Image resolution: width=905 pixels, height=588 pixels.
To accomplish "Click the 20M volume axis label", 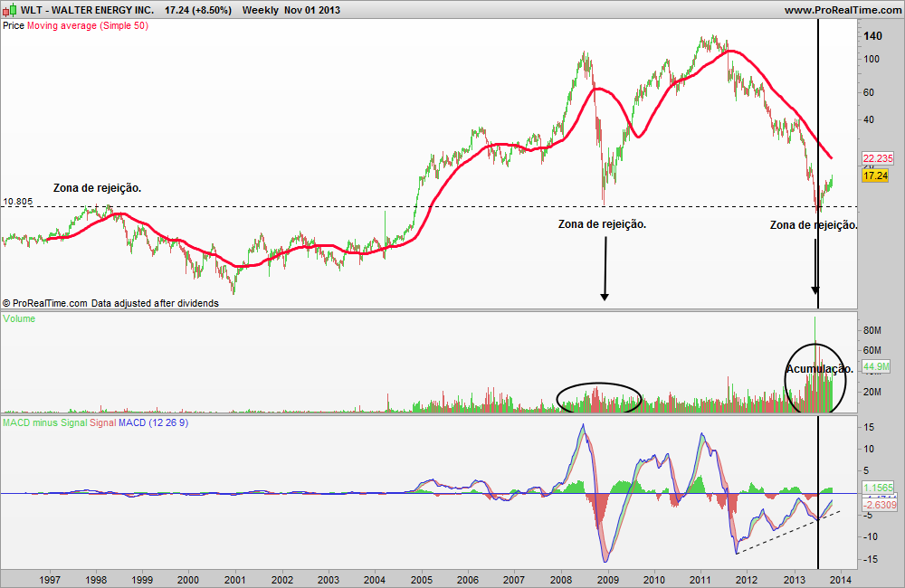I will [x=872, y=392].
